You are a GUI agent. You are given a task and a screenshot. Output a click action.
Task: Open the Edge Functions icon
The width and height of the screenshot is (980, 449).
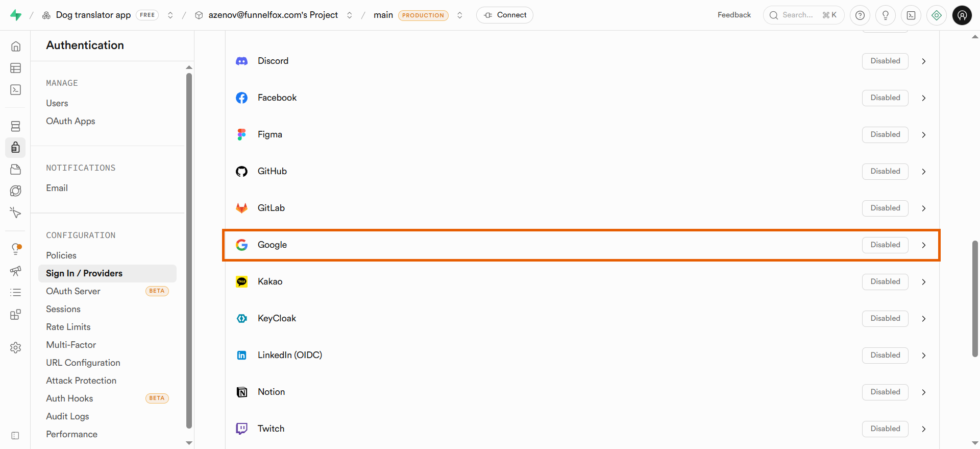tap(16, 191)
